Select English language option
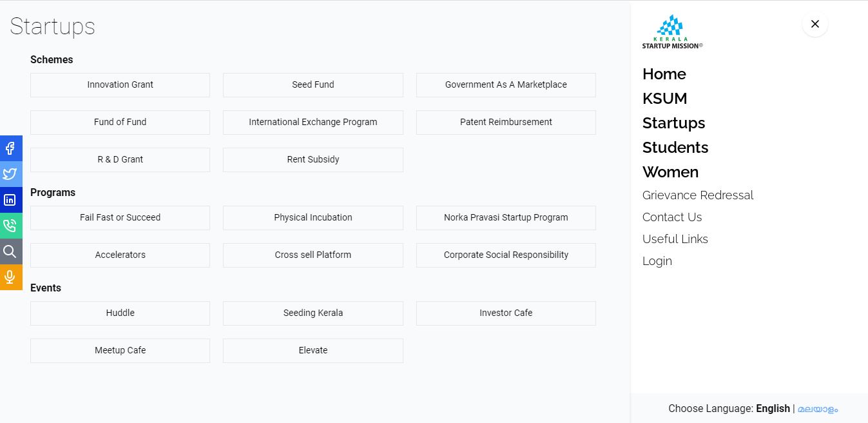This screenshot has height=423, width=868. click(773, 409)
